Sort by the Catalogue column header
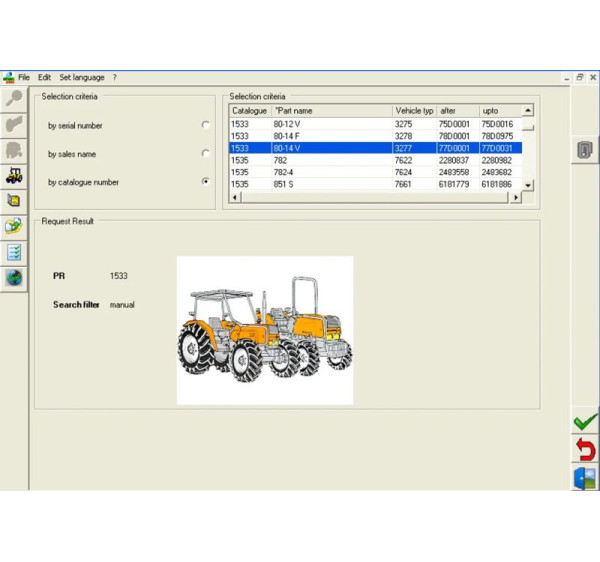Screen dimensions: 600x562 pos(249,110)
